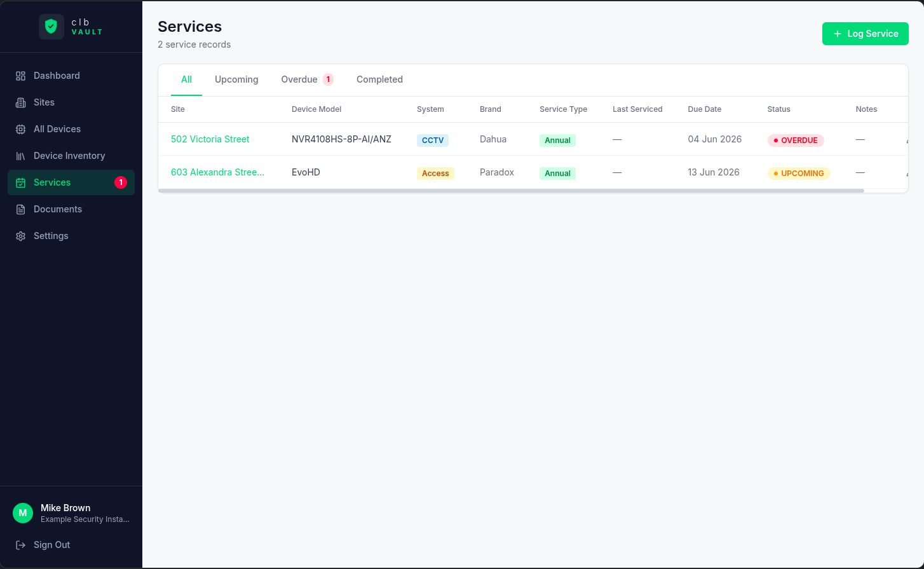This screenshot has height=569, width=924.
Task: Click the Dashboard grid icon
Action: click(x=20, y=76)
